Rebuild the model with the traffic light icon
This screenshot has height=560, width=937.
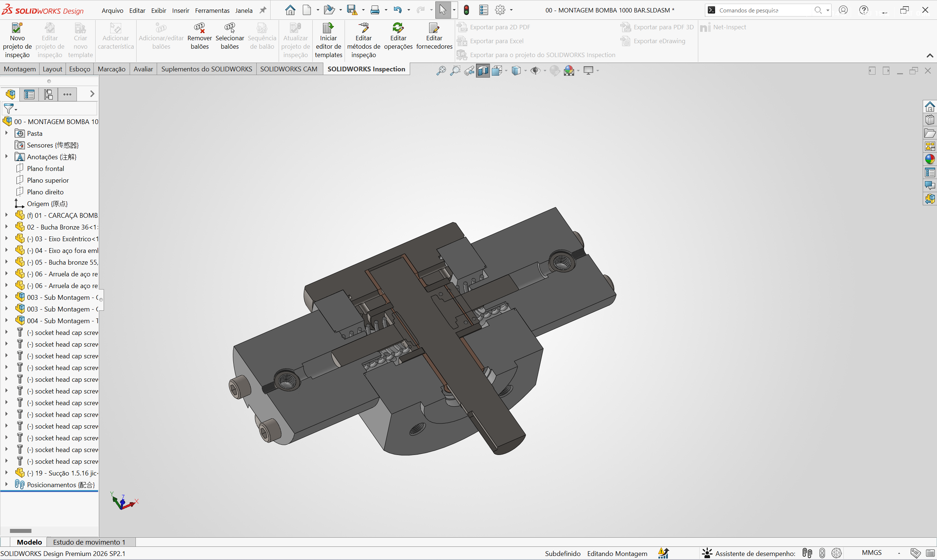[x=466, y=10]
